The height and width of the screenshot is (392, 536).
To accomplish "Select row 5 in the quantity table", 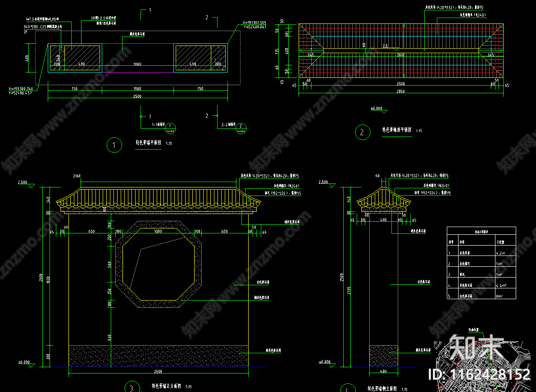I will click(x=481, y=296).
